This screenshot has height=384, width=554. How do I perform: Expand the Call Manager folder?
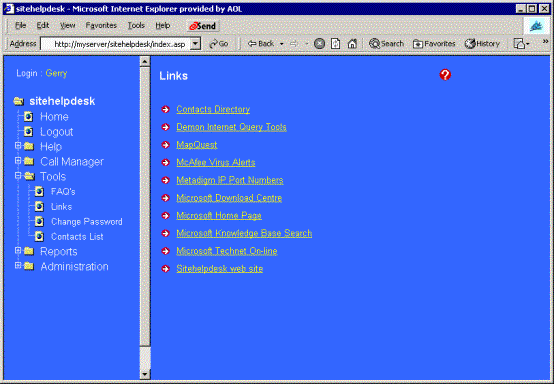[18, 160]
